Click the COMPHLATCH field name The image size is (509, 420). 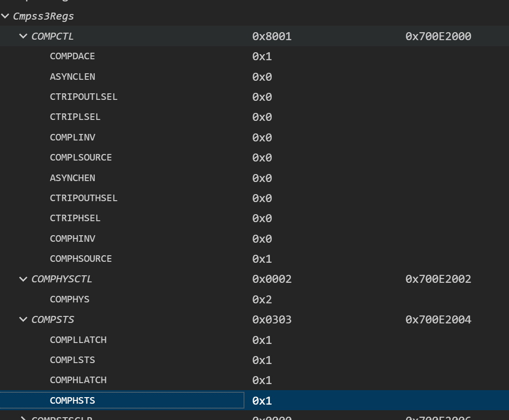pyautogui.click(x=78, y=380)
